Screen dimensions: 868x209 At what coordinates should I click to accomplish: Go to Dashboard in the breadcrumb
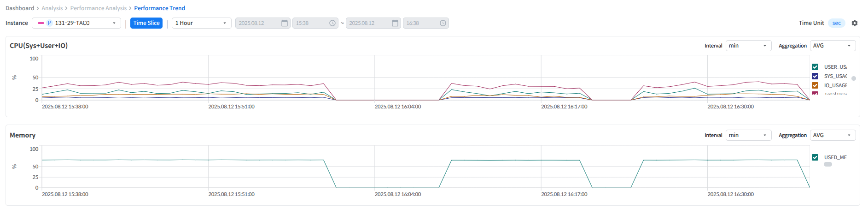click(x=20, y=8)
